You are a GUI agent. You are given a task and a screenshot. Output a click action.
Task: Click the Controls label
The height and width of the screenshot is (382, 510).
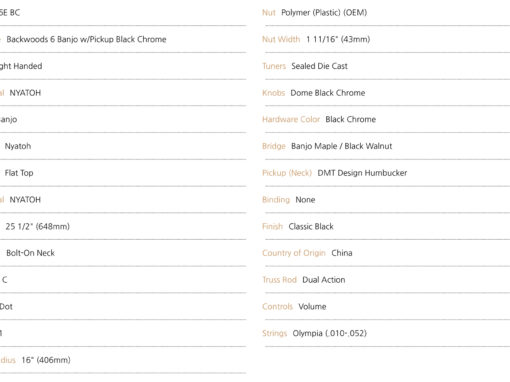coord(277,306)
